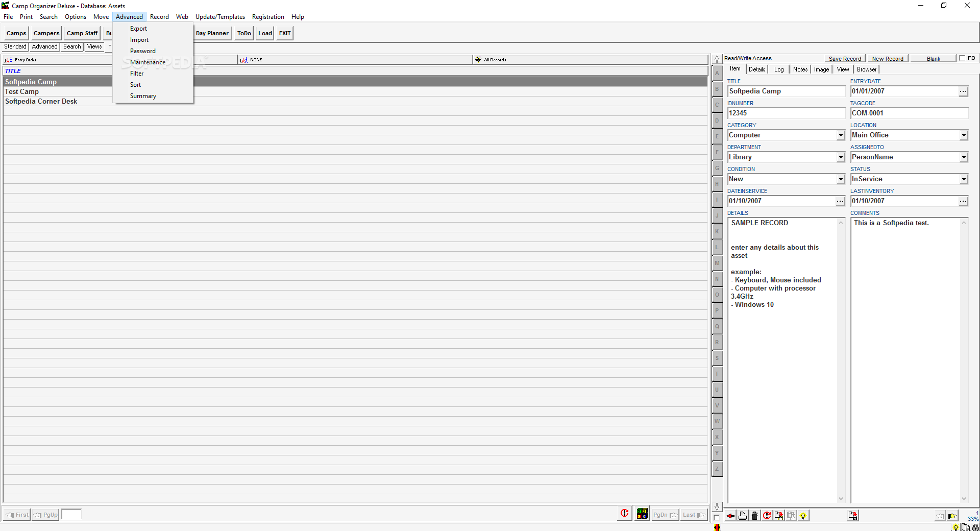This screenshot has height=531, width=980.
Task: Click the status bar light bulb icon
Action: 955,527
